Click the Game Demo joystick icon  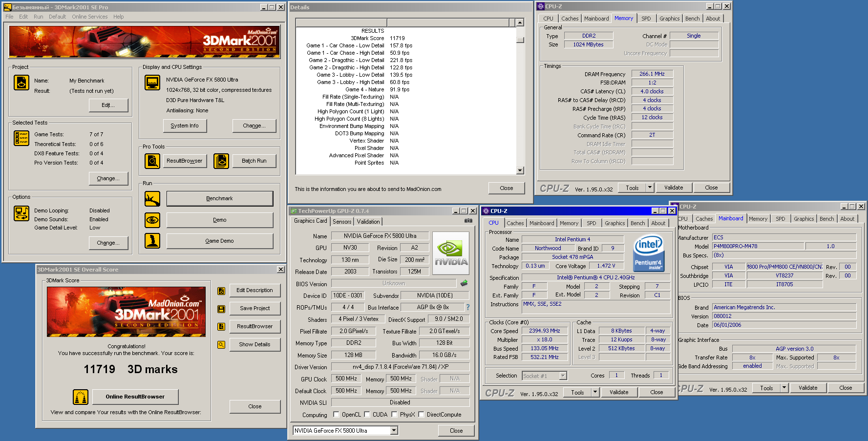pyautogui.click(x=152, y=241)
